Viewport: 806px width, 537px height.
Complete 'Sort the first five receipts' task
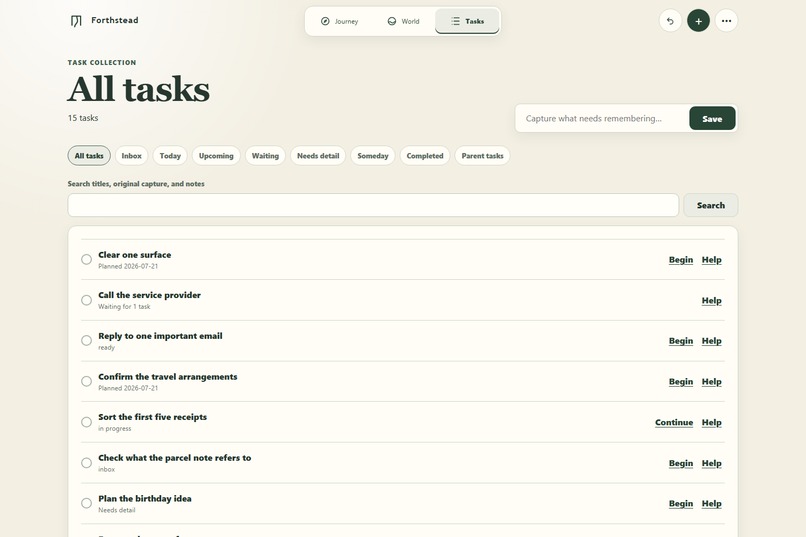point(86,422)
